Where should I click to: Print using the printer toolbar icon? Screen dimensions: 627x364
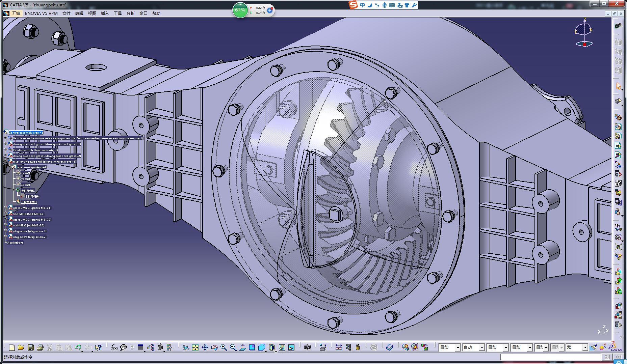click(40, 347)
